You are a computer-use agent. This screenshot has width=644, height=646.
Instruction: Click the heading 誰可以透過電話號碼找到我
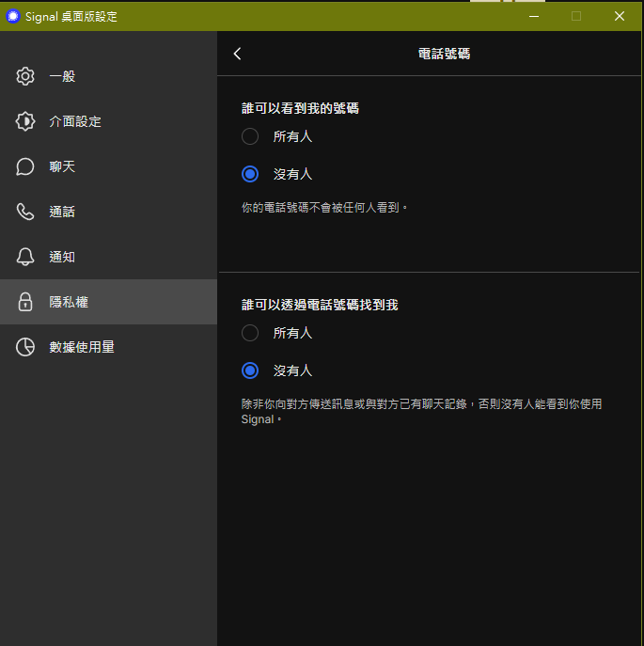click(320, 305)
